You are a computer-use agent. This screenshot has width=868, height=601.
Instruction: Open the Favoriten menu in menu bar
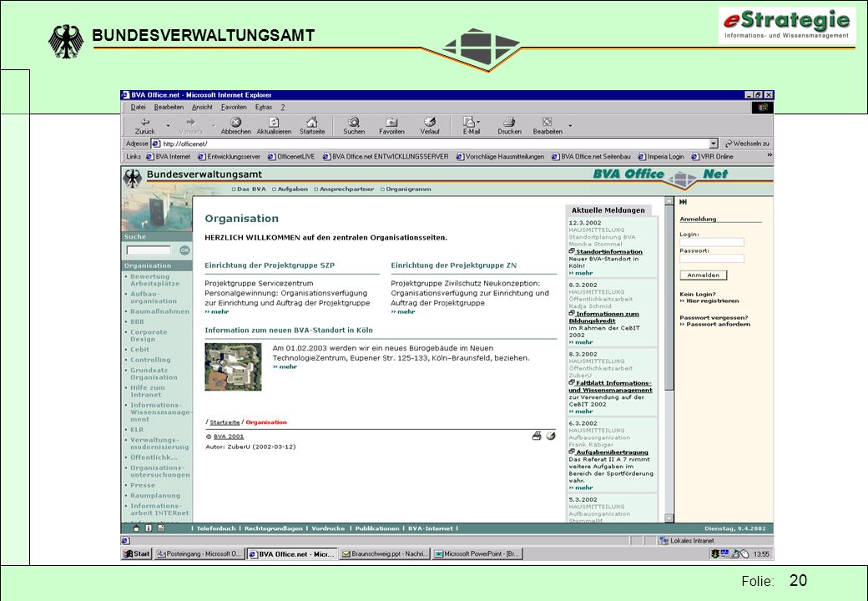coord(234,108)
